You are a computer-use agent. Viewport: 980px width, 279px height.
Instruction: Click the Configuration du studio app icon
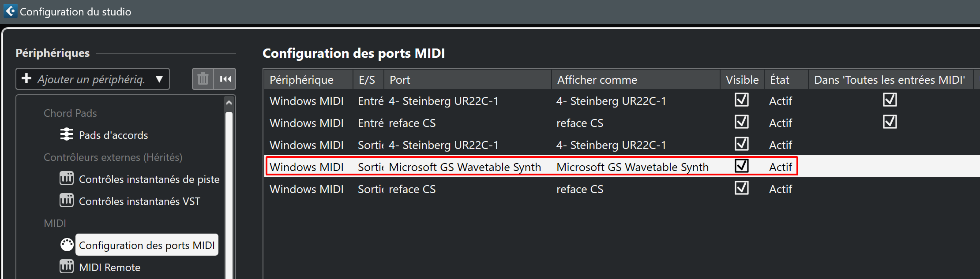coord(10,11)
